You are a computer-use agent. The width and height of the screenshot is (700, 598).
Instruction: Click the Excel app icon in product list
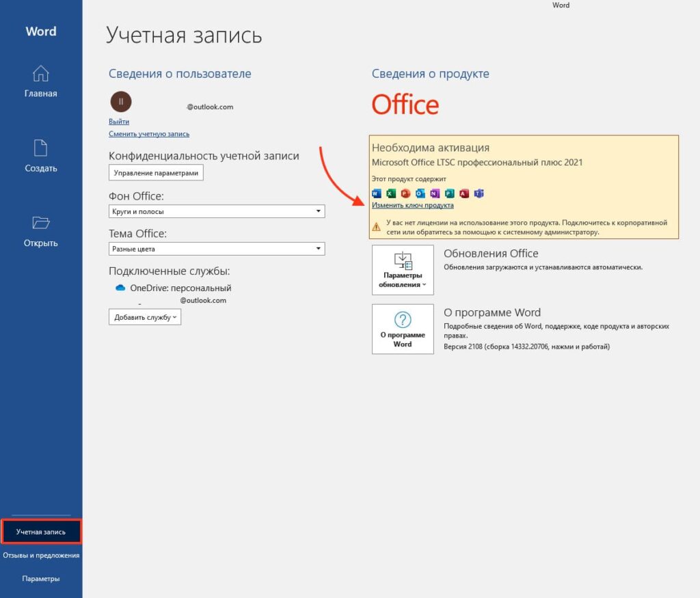click(x=391, y=193)
